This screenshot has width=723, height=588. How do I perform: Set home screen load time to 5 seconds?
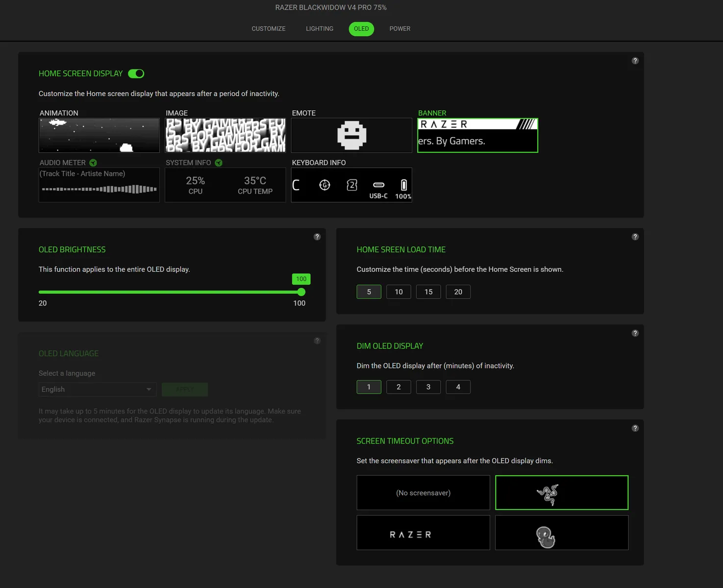[369, 292]
